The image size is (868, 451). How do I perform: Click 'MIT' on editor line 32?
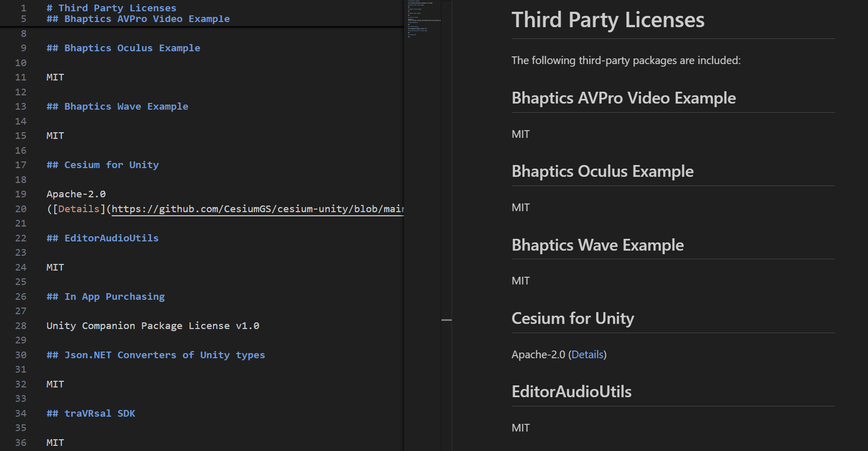pos(55,384)
